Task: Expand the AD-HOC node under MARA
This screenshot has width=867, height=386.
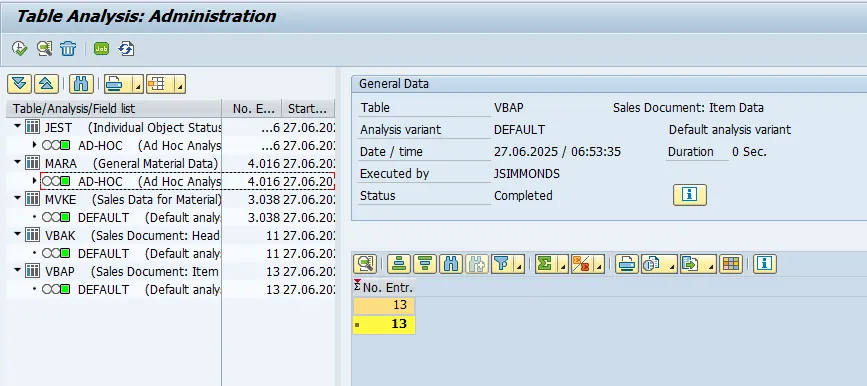Action: (34, 181)
